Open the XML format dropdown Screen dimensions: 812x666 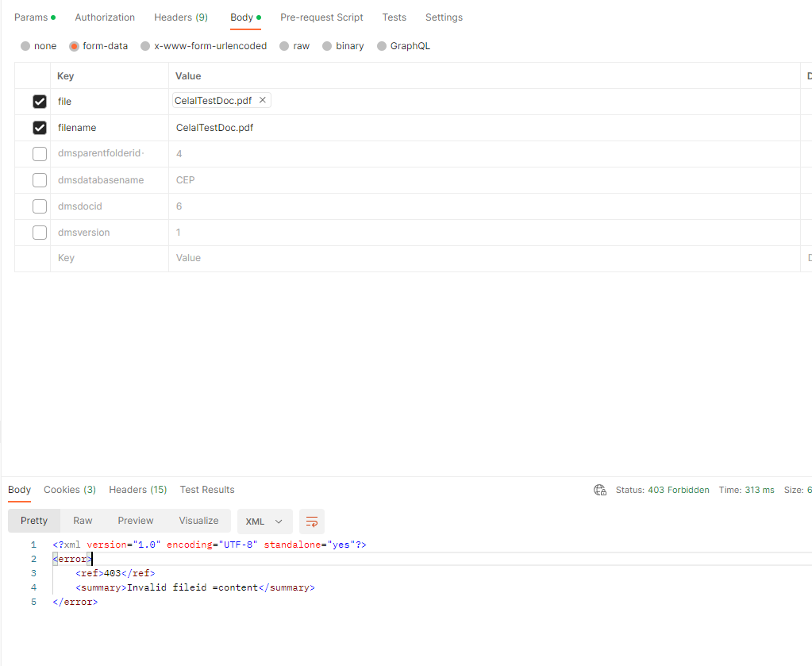(x=265, y=522)
